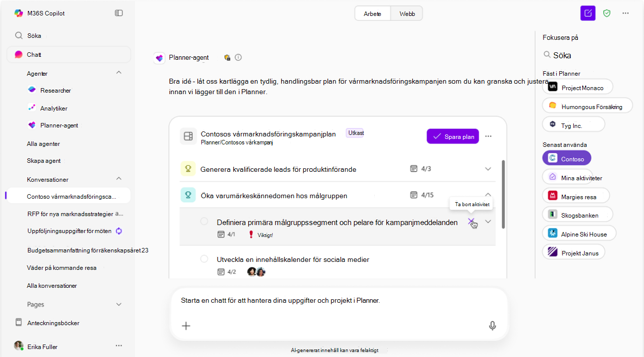Open Alla agenter
The height and width of the screenshot is (357, 644).
click(x=43, y=143)
